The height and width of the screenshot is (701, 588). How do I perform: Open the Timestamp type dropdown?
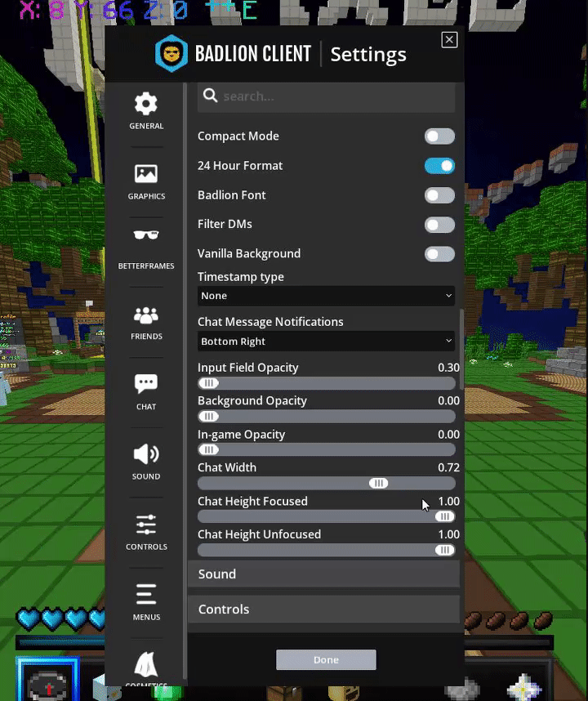click(326, 296)
